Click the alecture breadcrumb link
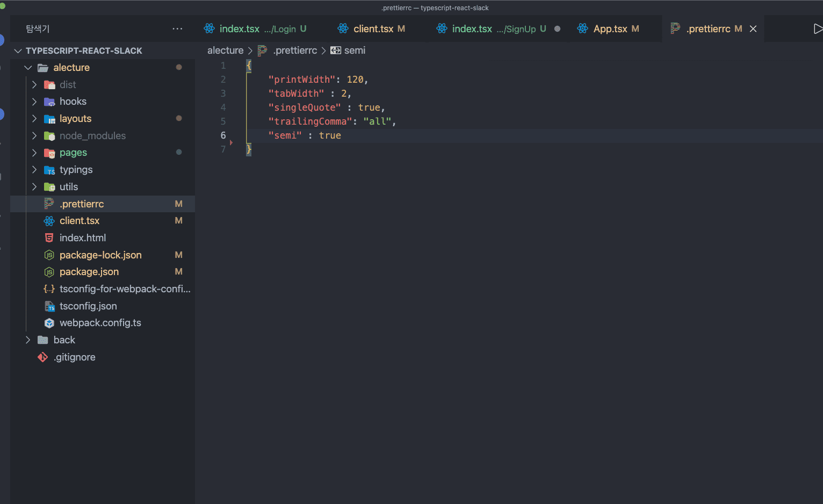This screenshot has height=504, width=823. click(225, 51)
